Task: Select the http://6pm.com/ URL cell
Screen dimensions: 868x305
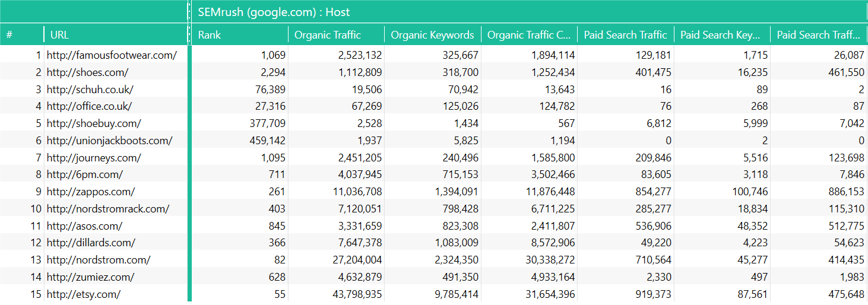Action: tap(85, 175)
